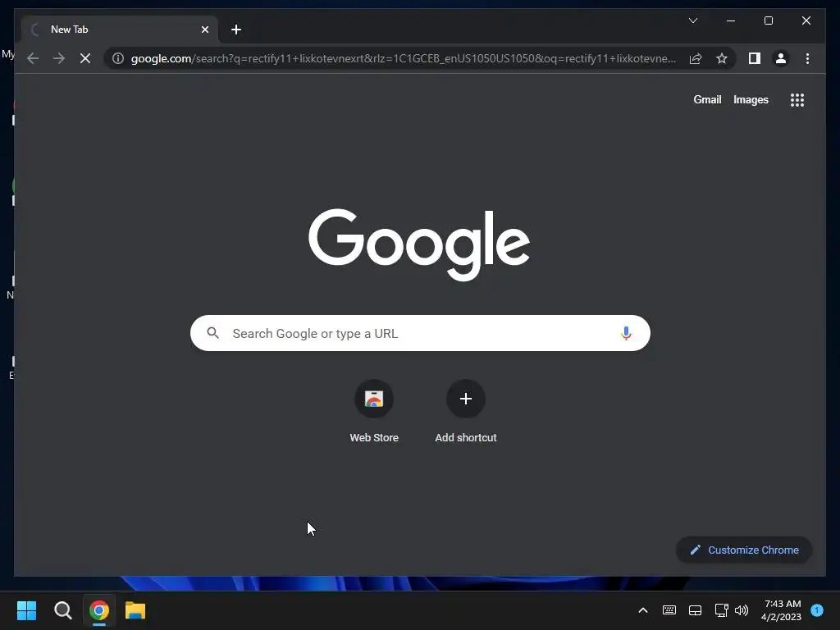This screenshot has height=630, width=840.
Task: Open the tab search chevron
Action: (692, 21)
